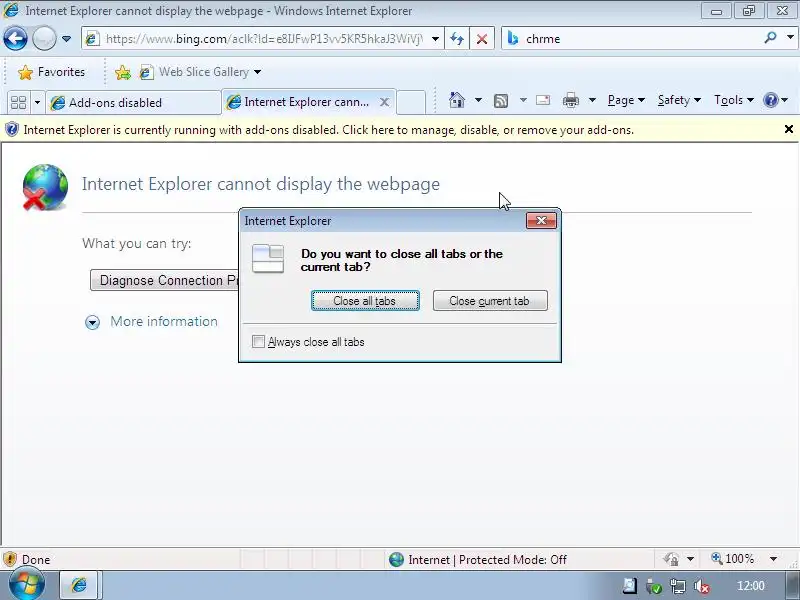The image size is (800, 600).
Task: Switch to the Add-ons disabled tab
Action: click(x=133, y=103)
